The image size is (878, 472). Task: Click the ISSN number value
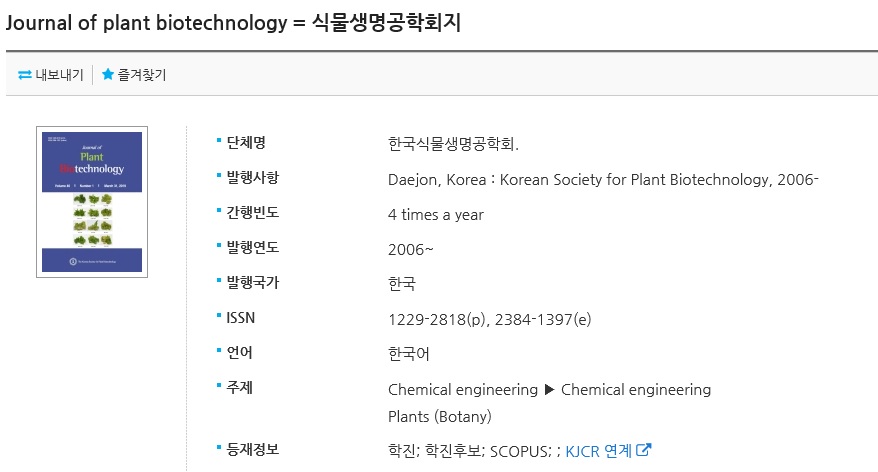(x=489, y=319)
